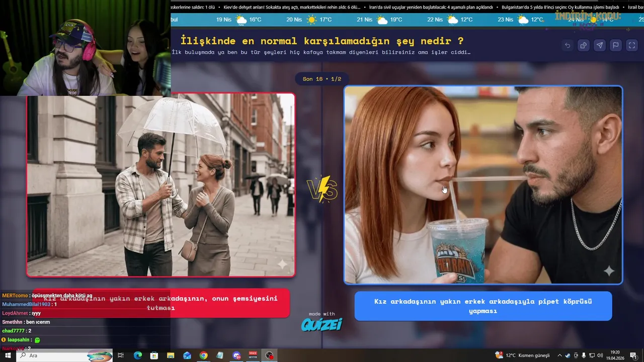This screenshot has height=362, width=644.
Task: Open OBS Studio from the taskbar
Action: [270, 355]
